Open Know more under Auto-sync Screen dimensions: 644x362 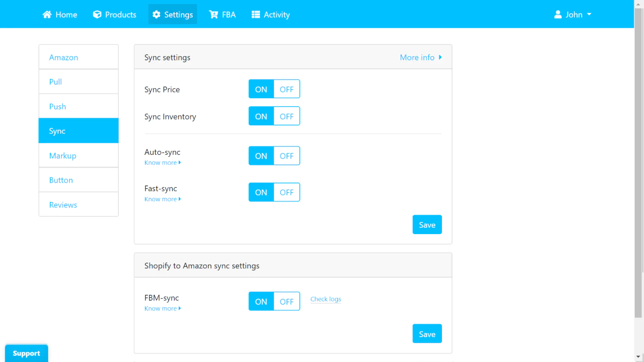(x=163, y=162)
